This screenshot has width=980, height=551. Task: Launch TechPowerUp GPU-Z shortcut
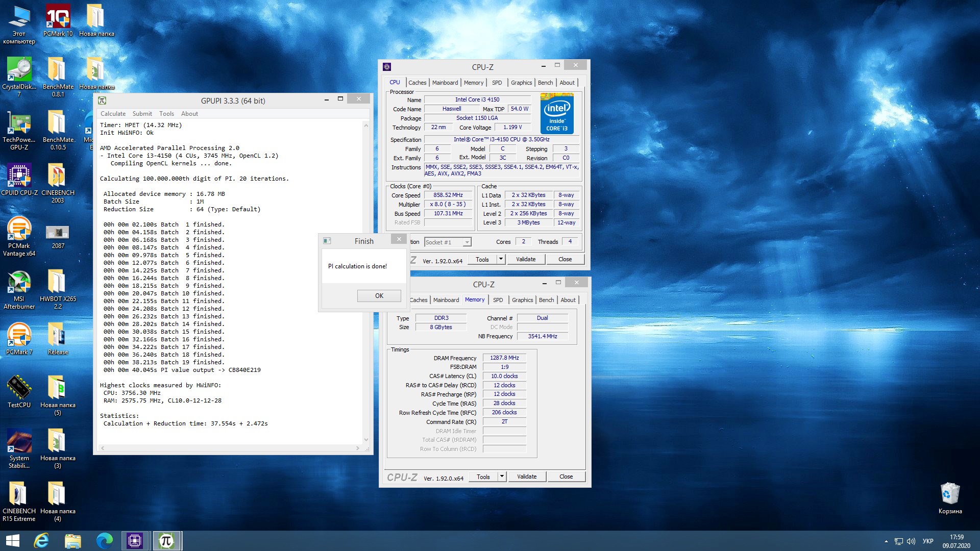19,130
